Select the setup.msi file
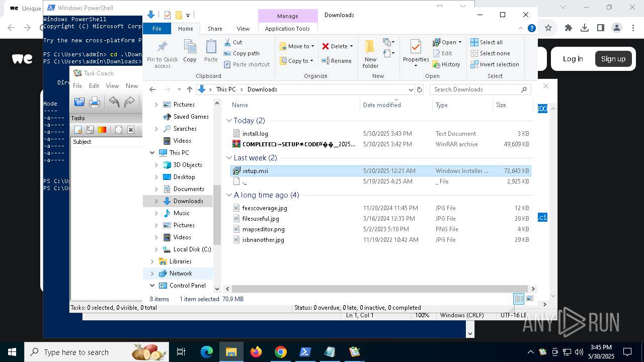 tap(381, 171)
